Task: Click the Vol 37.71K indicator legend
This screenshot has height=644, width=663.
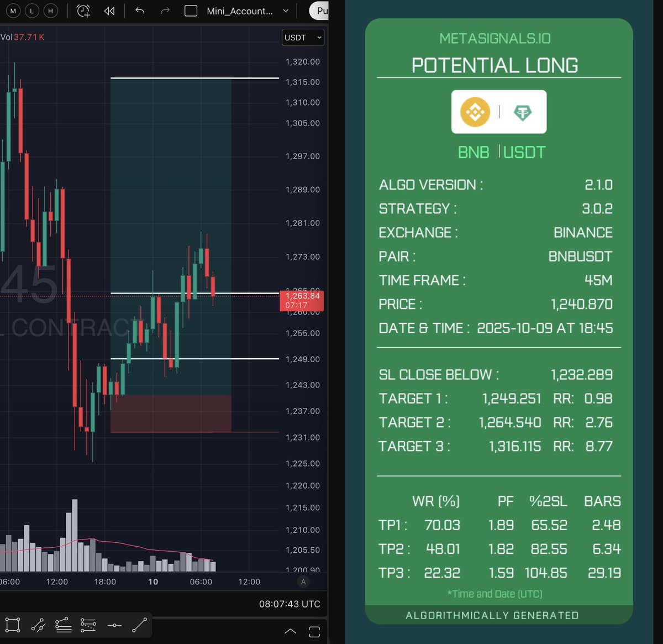Action: point(23,37)
